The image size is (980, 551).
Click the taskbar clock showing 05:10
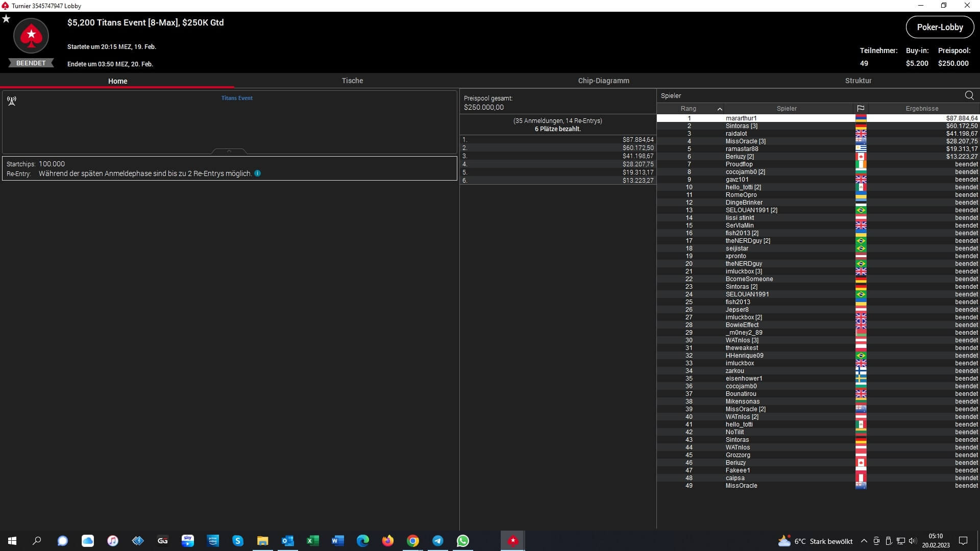point(936,541)
